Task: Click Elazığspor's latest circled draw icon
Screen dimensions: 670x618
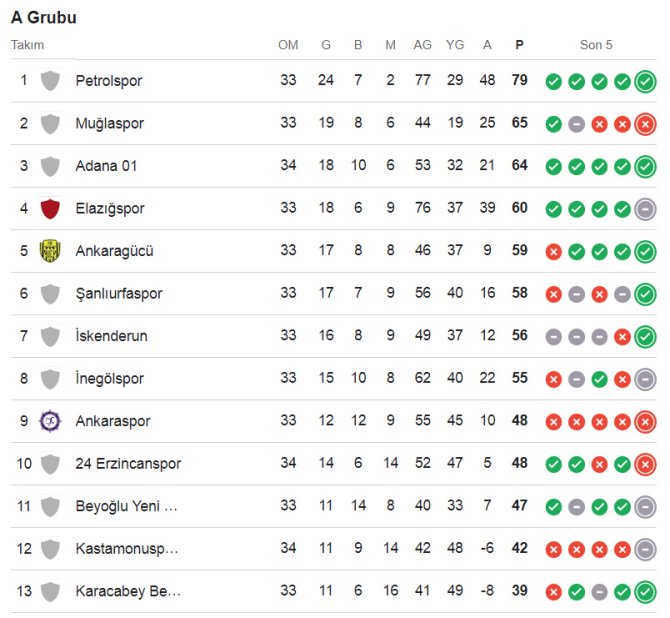Action: click(x=645, y=209)
